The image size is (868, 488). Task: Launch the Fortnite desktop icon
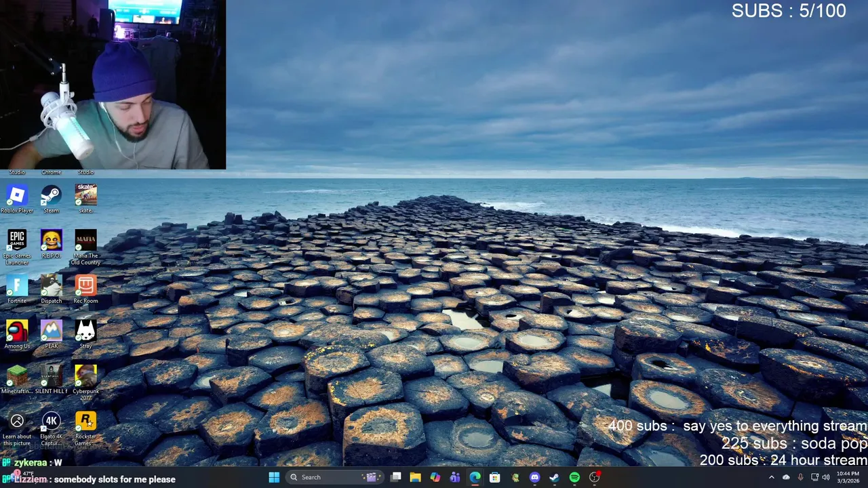point(17,289)
